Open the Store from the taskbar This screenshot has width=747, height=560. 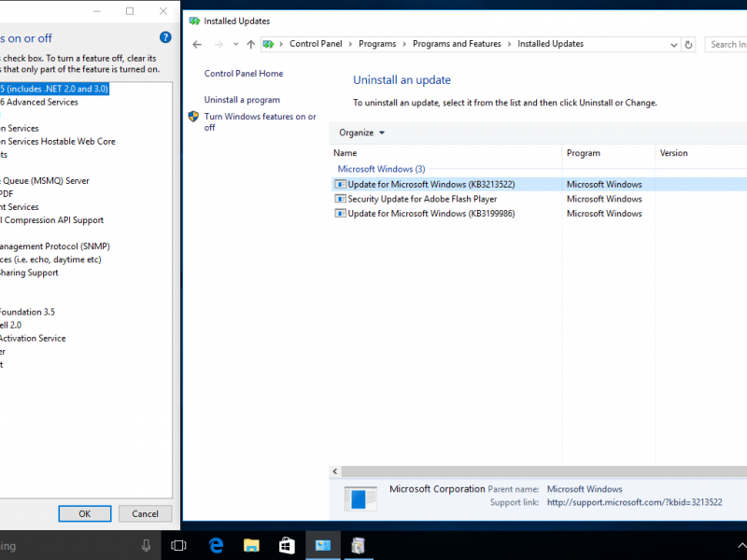287,546
